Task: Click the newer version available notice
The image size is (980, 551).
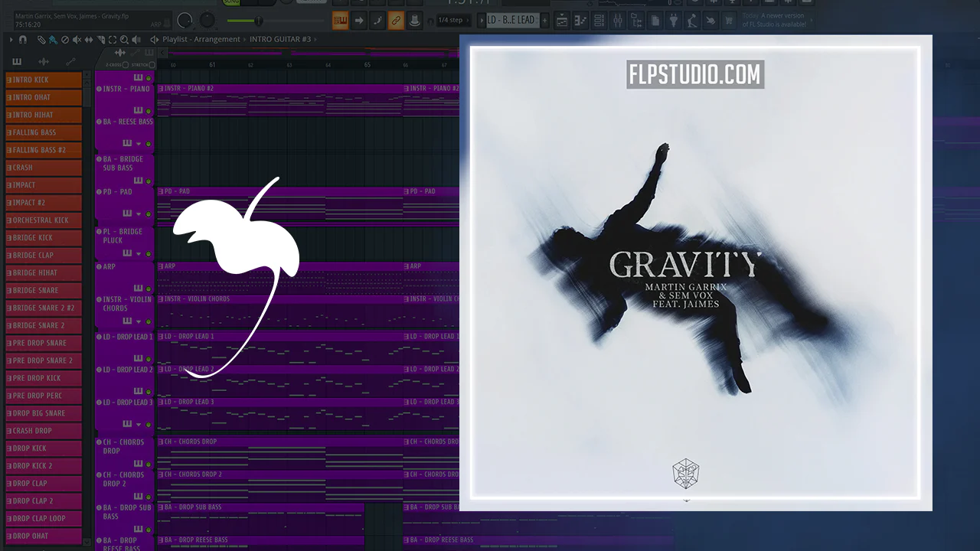Action: point(774,20)
